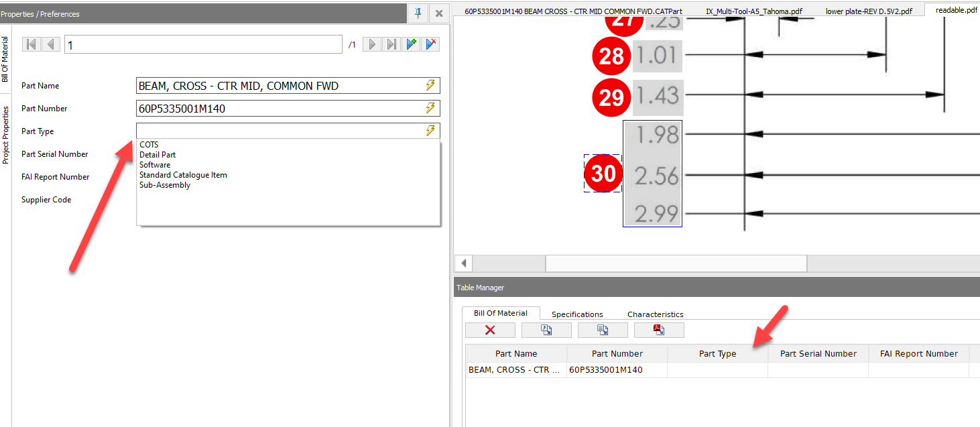Click the FAI Report Number label
This screenshot has width=980, height=427.
pyautogui.click(x=56, y=177)
